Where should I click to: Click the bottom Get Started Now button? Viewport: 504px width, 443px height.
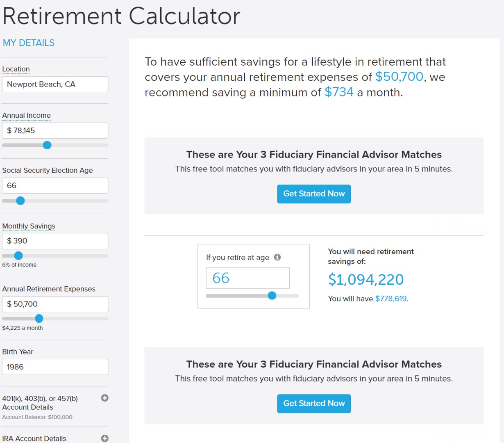coord(314,403)
